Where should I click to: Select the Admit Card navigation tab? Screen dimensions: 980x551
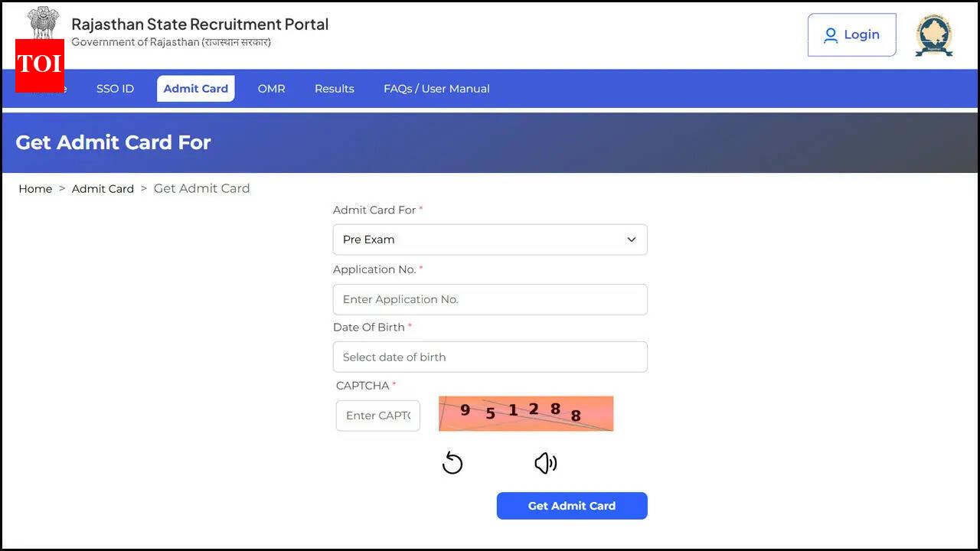point(196,89)
